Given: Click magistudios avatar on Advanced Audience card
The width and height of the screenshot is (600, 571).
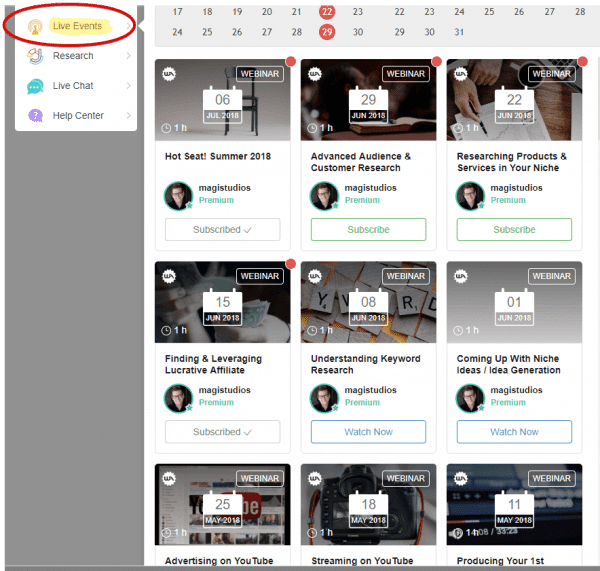Looking at the screenshot, I should (x=324, y=196).
